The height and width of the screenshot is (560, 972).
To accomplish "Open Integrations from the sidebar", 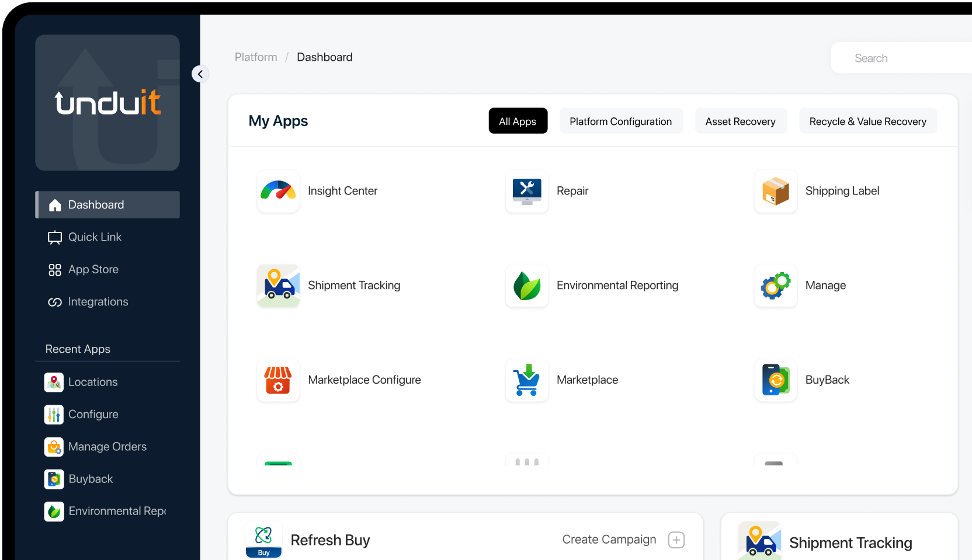I will coord(98,302).
